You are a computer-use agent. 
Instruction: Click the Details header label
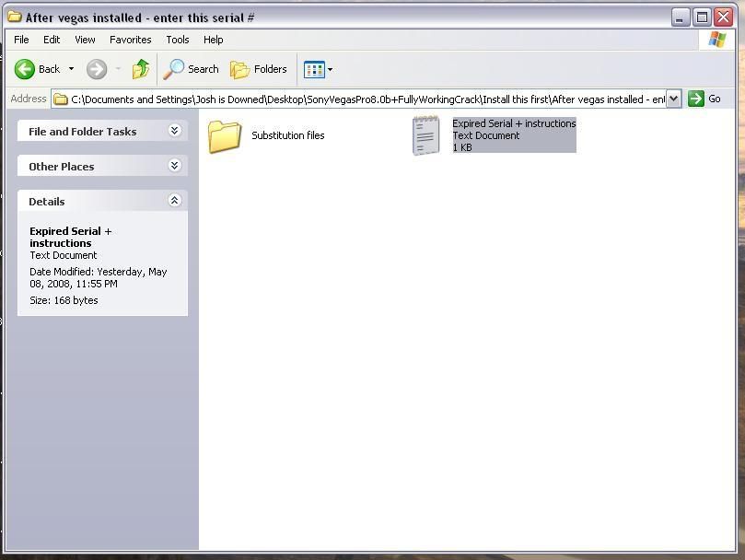click(47, 202)
